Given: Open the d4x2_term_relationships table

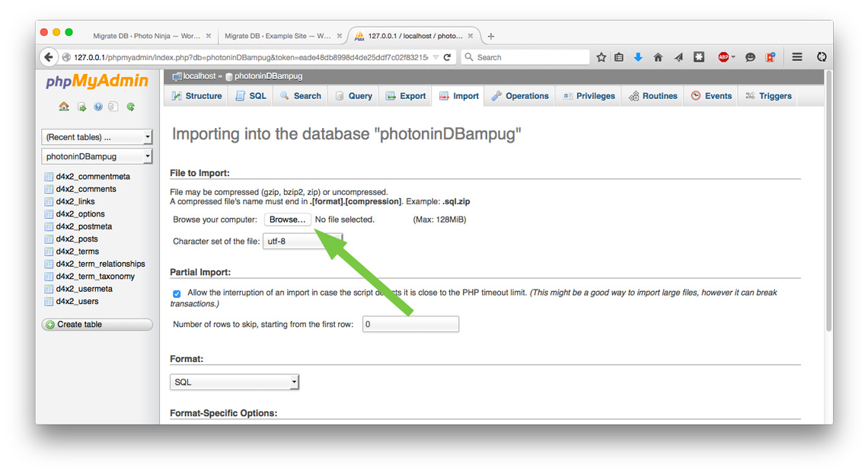Looking at the screenshot, I should coord(101,264).
